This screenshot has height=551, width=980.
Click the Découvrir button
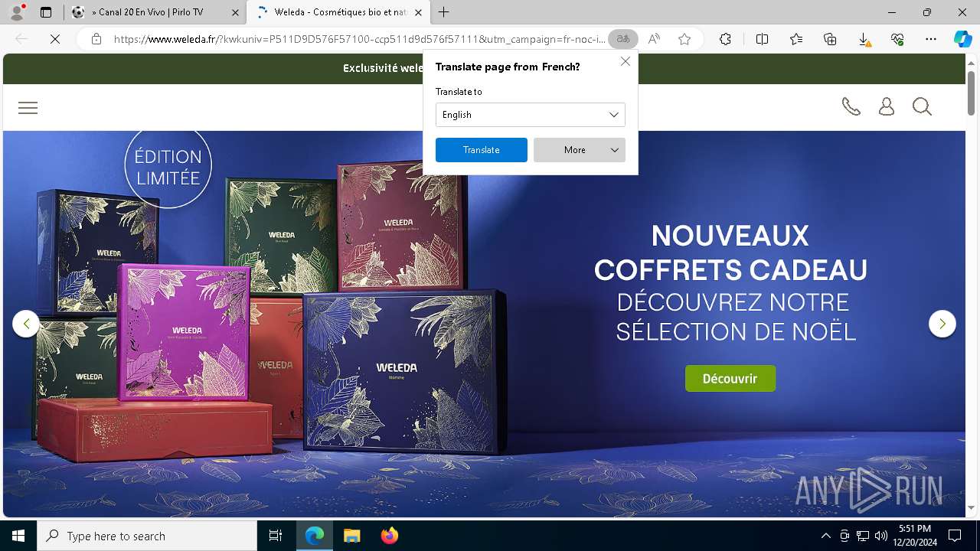coord(730,379)
